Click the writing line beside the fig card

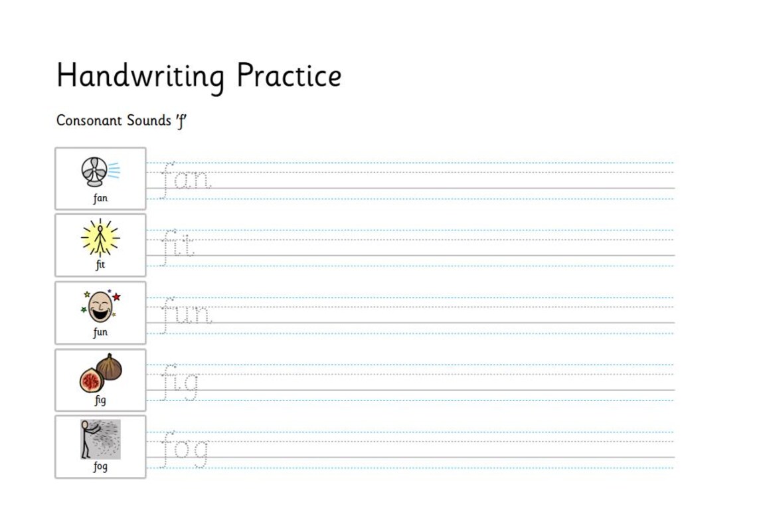pos(410,383)
